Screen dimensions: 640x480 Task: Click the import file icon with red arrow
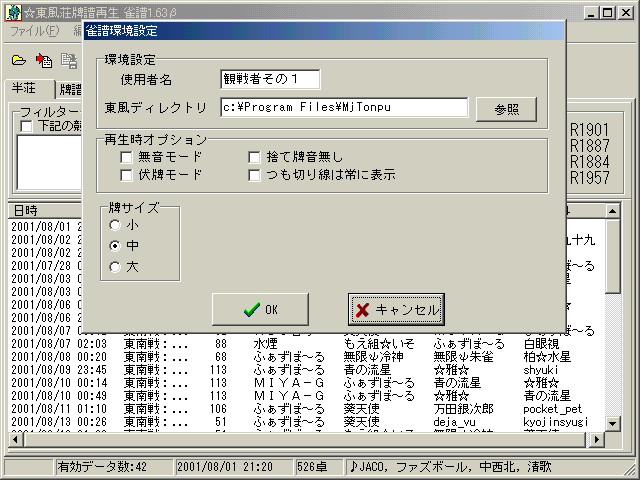click(x=44, y=60)
